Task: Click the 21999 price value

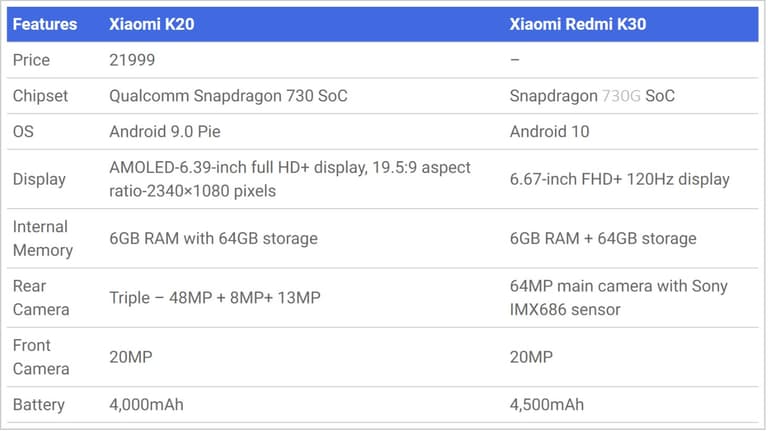Action: pyautogui.click(x=132, y=60)
